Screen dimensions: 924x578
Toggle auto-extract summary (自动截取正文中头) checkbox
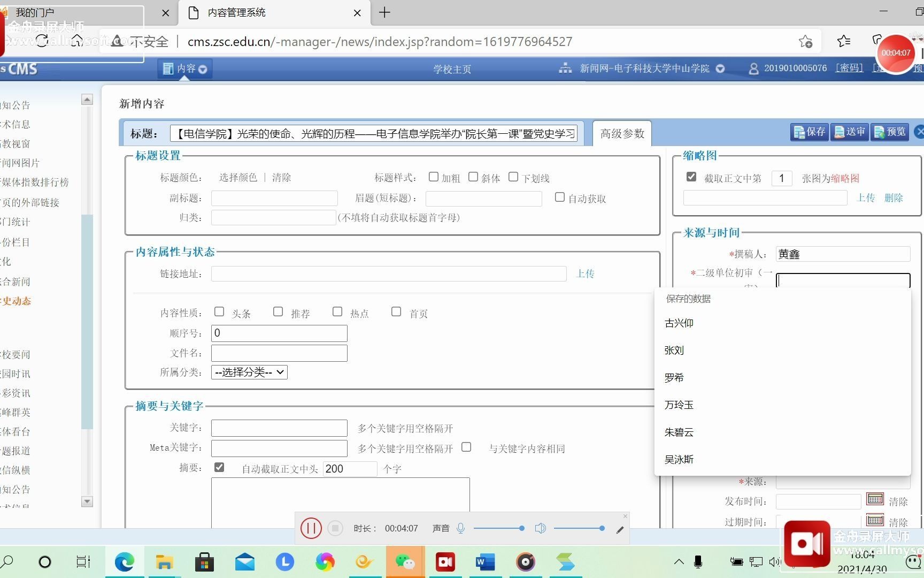219,467
